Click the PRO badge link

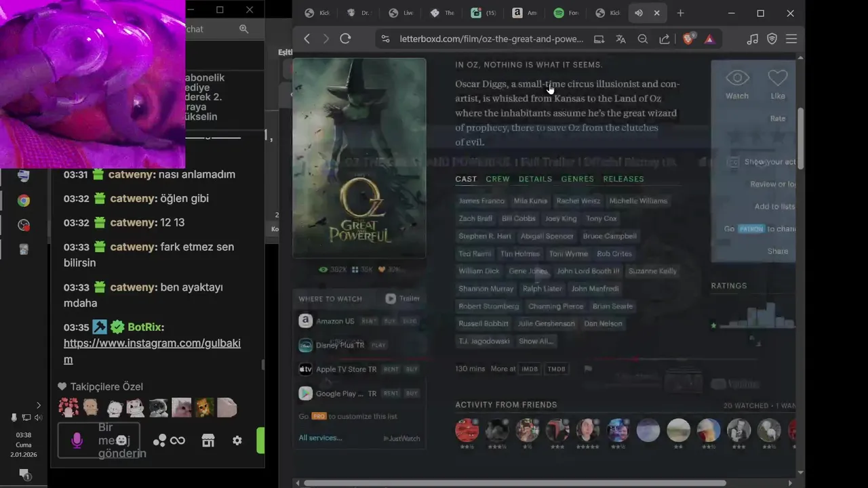(319, 416)
